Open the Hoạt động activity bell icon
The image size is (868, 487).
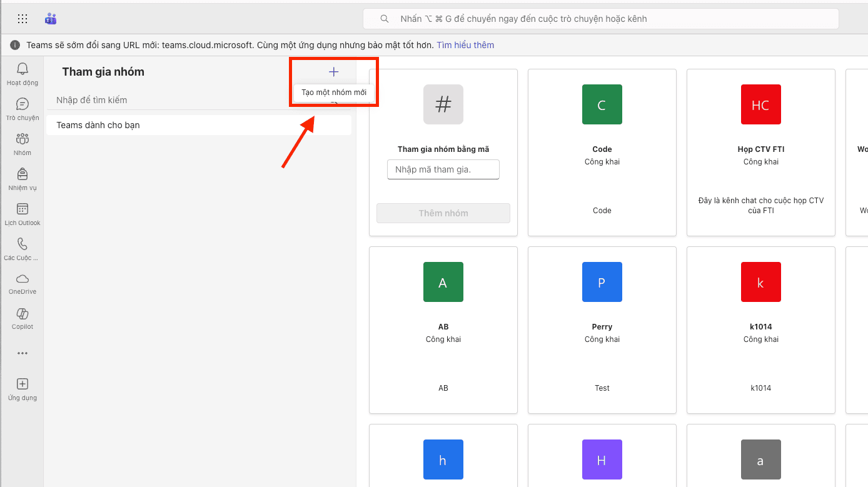(23, 69)
